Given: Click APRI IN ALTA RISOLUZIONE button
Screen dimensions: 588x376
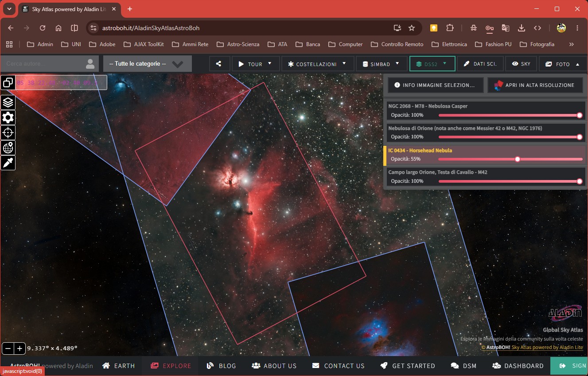Looking at the screenshot, I should [x=535, y=85].
